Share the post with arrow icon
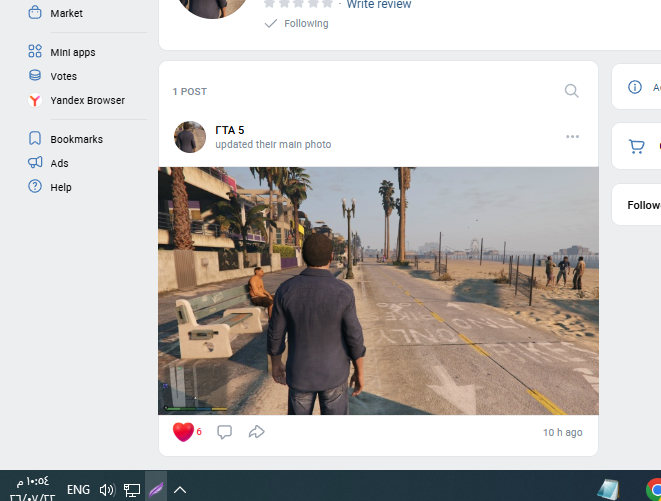661x501 pixels. pos(256,432)
